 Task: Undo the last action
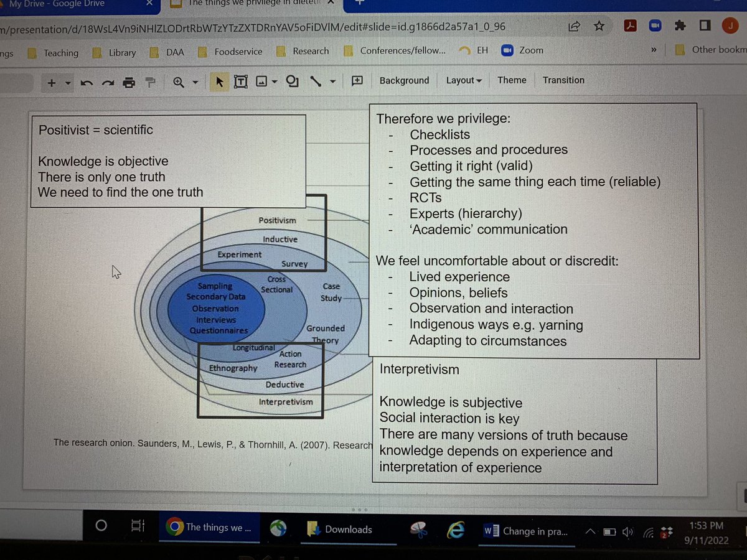[x=87, y=81]
